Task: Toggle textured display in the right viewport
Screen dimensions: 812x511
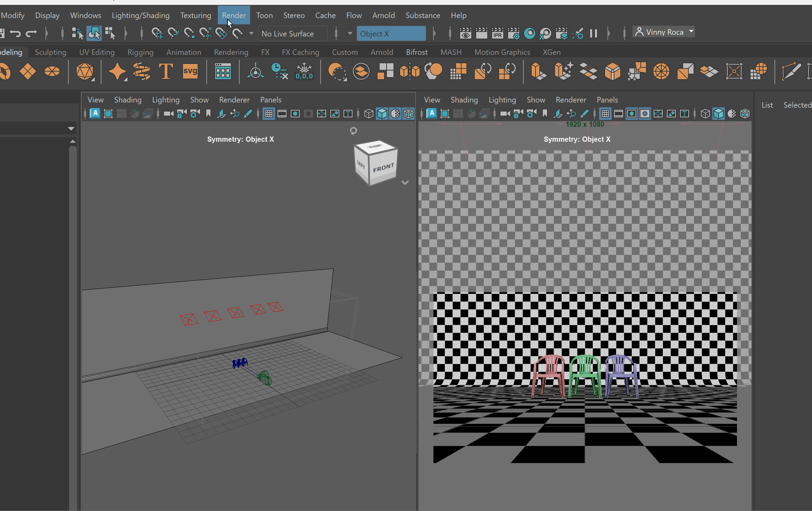Action: click(x=732, y=114)
